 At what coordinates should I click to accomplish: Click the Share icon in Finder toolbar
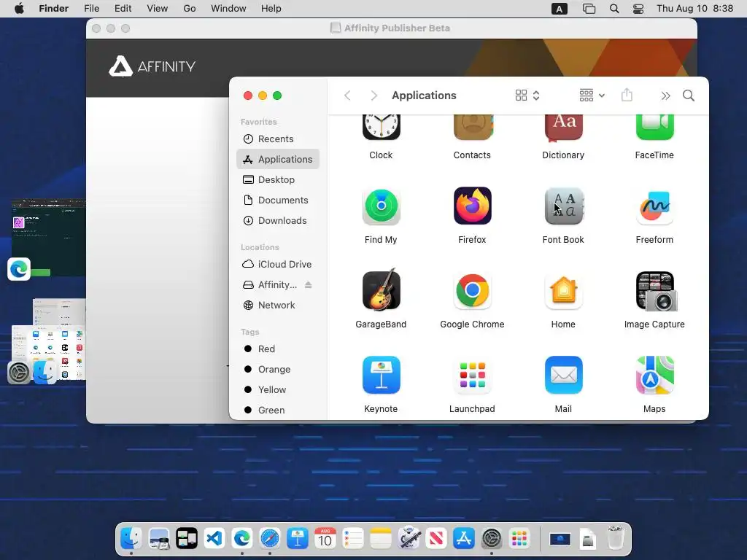tap(627, 95)
